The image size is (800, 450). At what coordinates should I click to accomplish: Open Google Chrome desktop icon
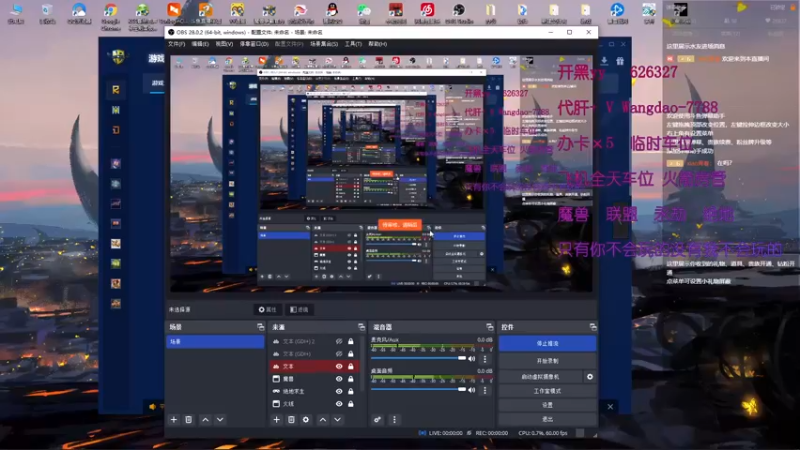tap(111, 15)
